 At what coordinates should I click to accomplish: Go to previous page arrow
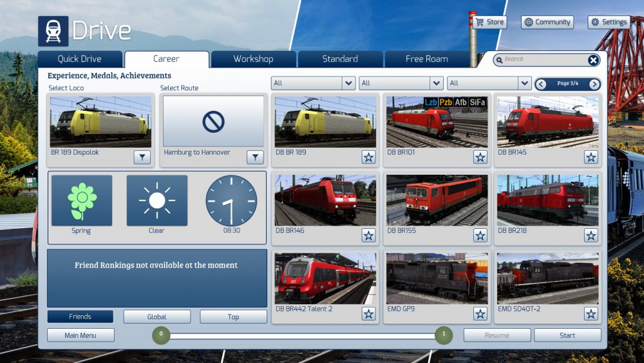pos(541,84)
